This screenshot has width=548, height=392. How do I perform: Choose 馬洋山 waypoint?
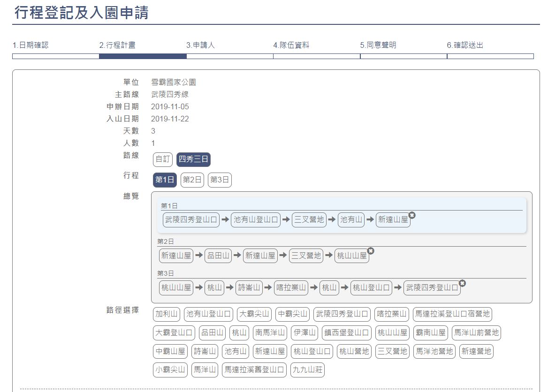coord(205,370)
